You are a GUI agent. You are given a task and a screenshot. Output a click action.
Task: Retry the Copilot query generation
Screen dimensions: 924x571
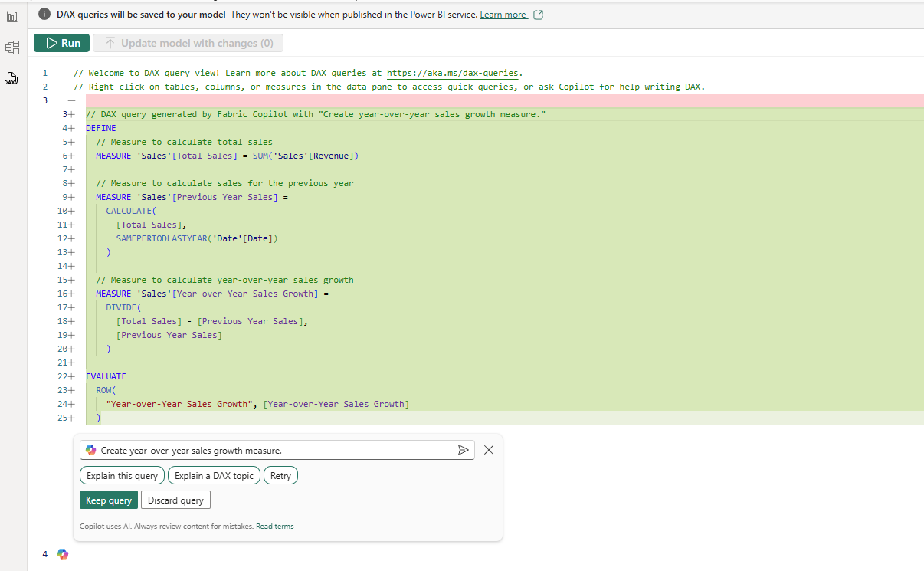[280, 476]
